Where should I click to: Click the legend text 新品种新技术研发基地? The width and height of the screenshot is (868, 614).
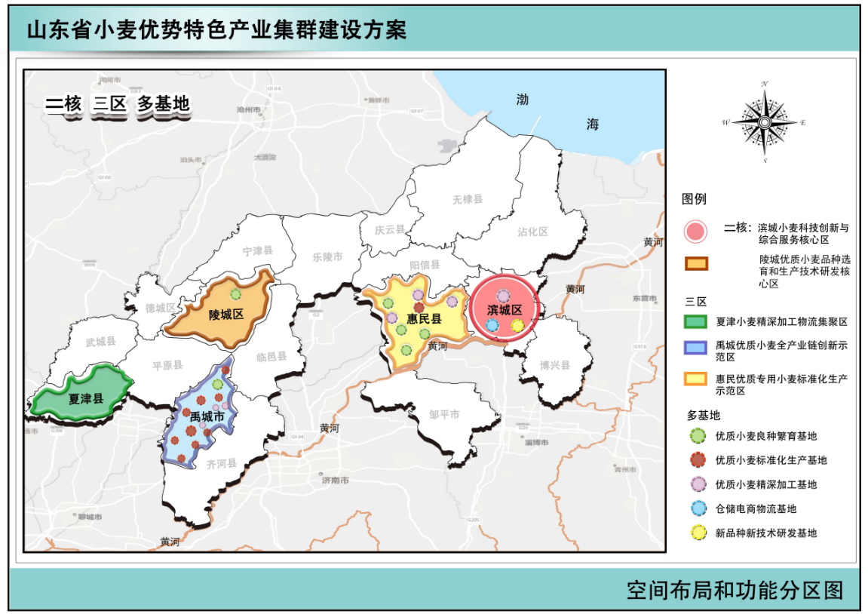click(x=765, y=533)
